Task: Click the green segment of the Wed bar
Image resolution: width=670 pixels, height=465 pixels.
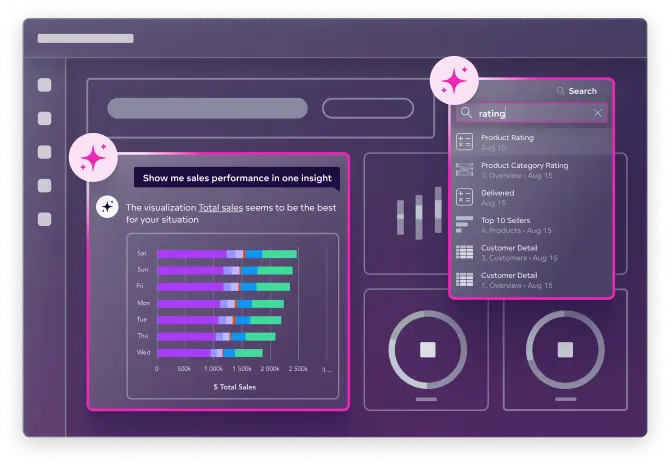Action: [x=249, y=353]
